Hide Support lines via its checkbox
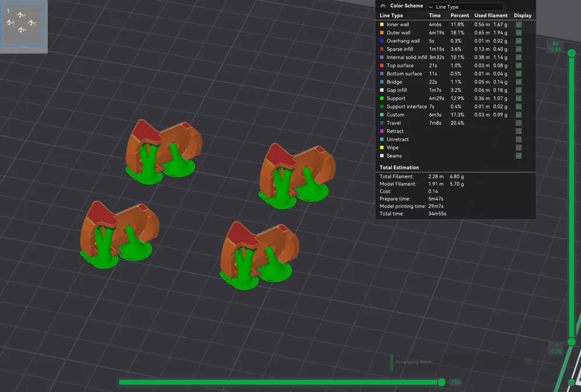Image resolution: width=581 pixels, height=392 pixels. [x=519, y=98]
